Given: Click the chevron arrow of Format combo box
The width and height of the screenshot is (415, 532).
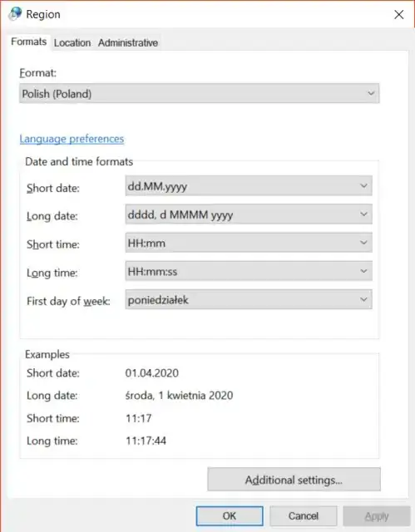Looking at the screenshot, I should pos(371,93).
